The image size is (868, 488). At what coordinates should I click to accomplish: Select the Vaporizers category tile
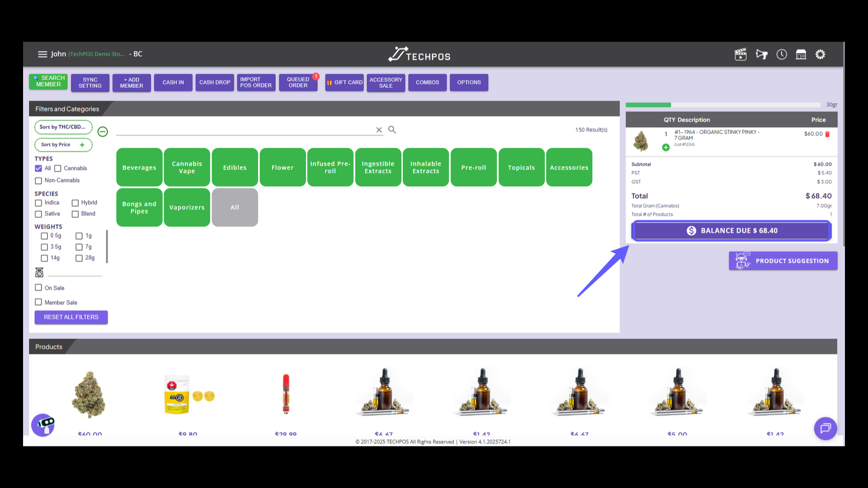[x=187, y=207]
